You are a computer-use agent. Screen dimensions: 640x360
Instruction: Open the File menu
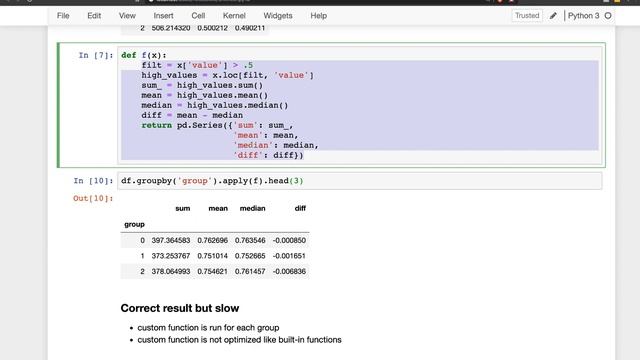[x=63, y=16]
